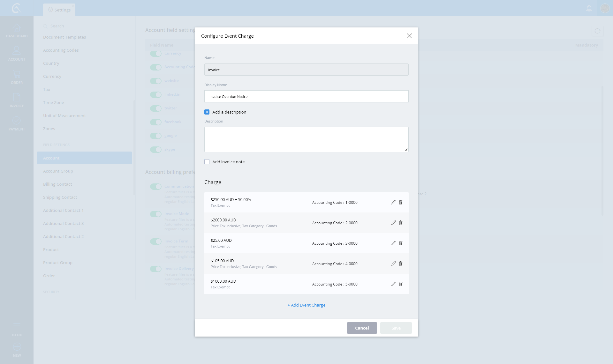Image resolution: width=613 pixels, height=364 pixels.
Task: Enable Add invoice note checkbox
Action: click(207, 162)
